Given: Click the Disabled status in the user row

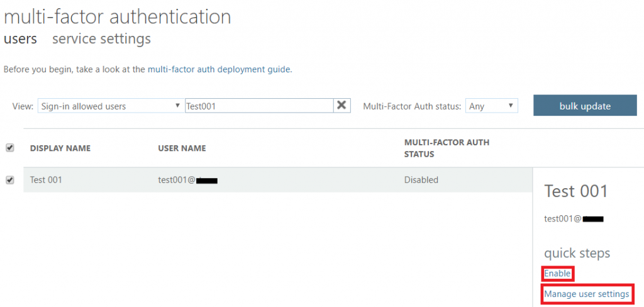Looking at the screenshot, I should pos(421,180).
